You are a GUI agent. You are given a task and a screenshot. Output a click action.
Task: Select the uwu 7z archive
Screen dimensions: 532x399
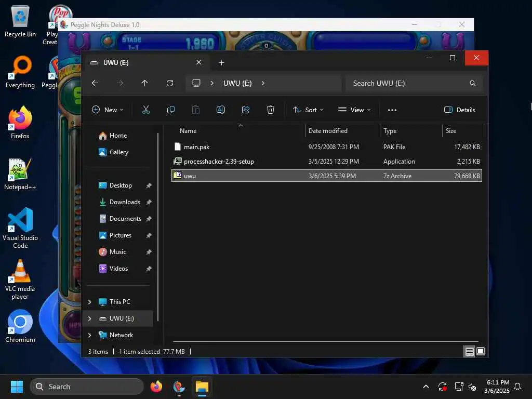tap(326, 176)
